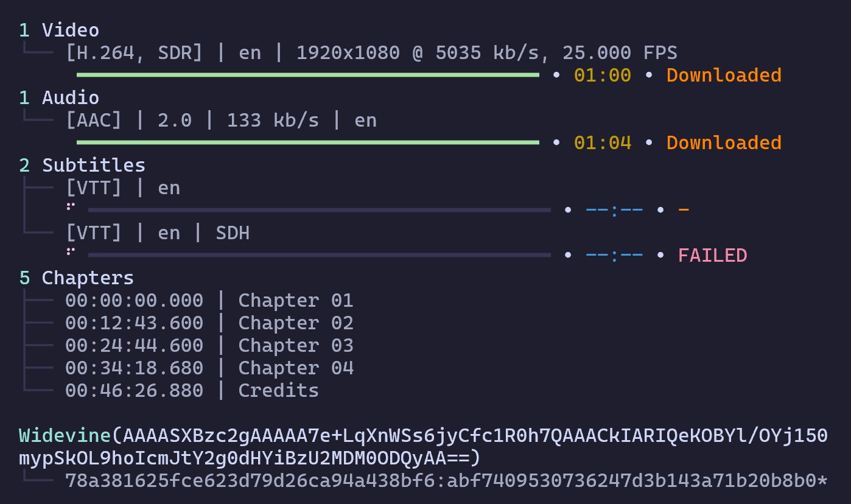Select the VTT en SDH subtitle entry
The width and height of the screenshot is (851, 504).
[158, 233]
